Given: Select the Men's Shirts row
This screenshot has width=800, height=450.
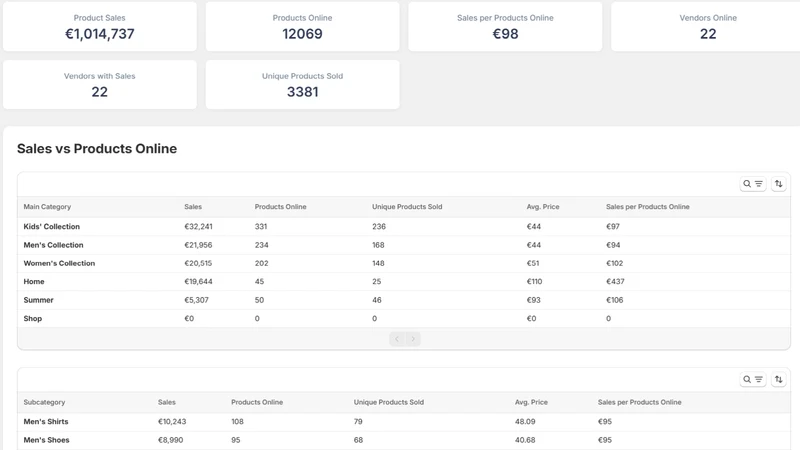Looking at the screenshot, I should [404, 421].
